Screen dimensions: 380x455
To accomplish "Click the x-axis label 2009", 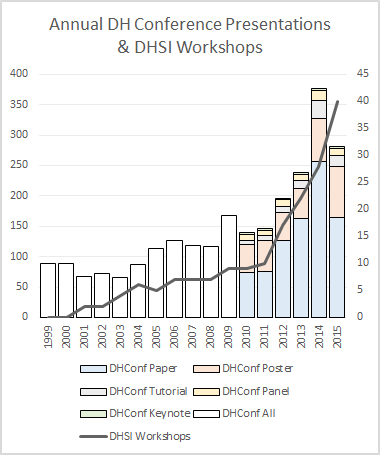I will [228, 337].
